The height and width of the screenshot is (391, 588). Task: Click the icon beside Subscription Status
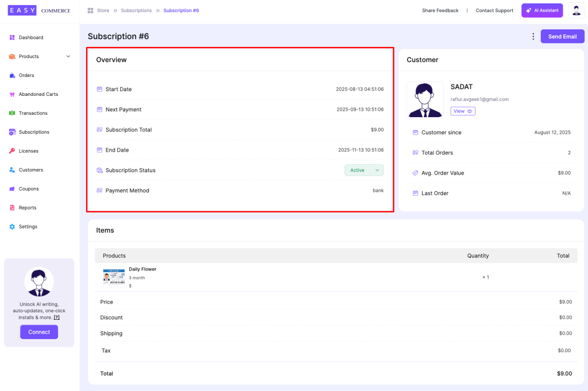point(99,170)
